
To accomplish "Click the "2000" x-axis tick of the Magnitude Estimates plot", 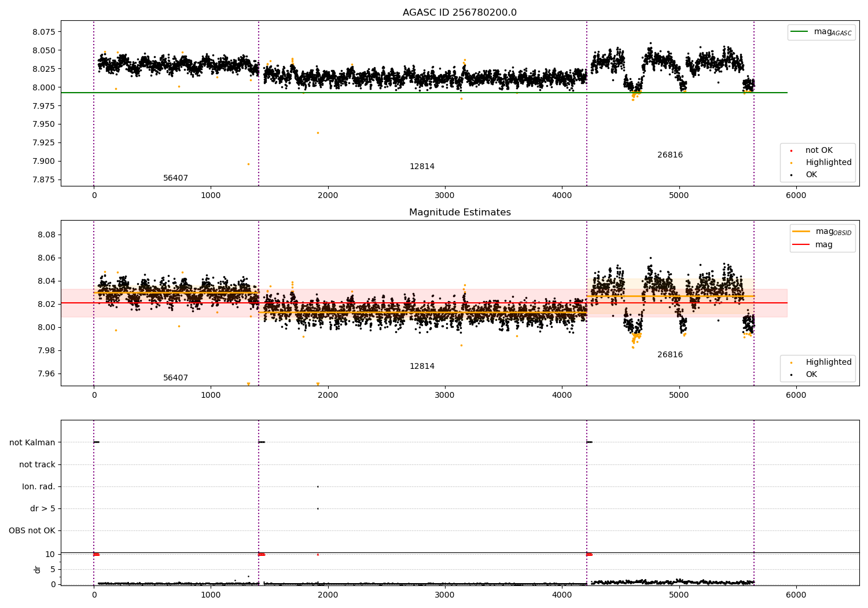I will 328,395.
